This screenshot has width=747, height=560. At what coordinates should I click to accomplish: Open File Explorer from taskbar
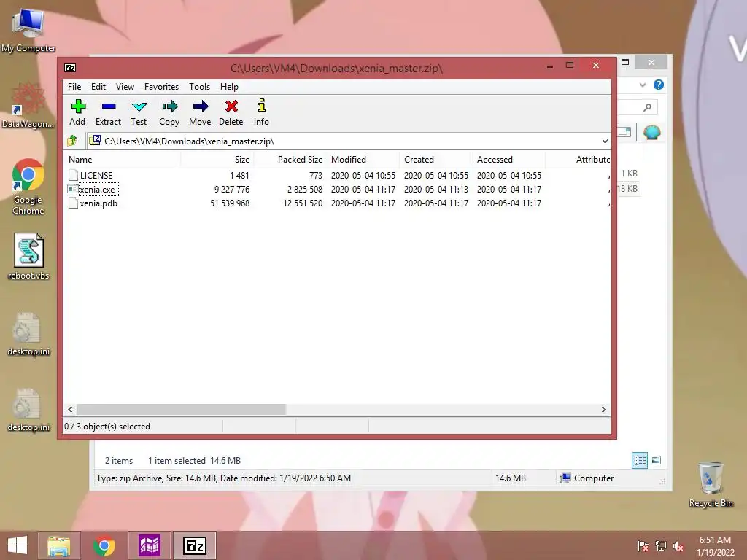click(58, 545)
